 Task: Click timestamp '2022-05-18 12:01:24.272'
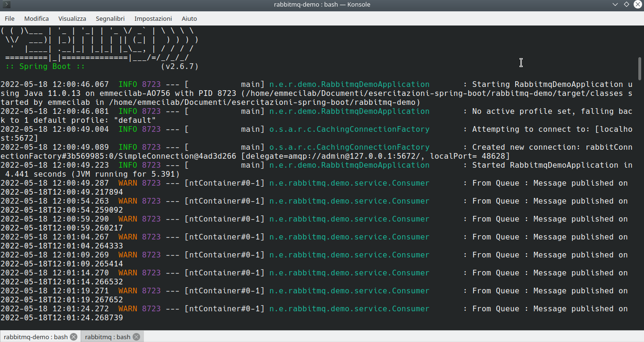[x=54, y=309]
